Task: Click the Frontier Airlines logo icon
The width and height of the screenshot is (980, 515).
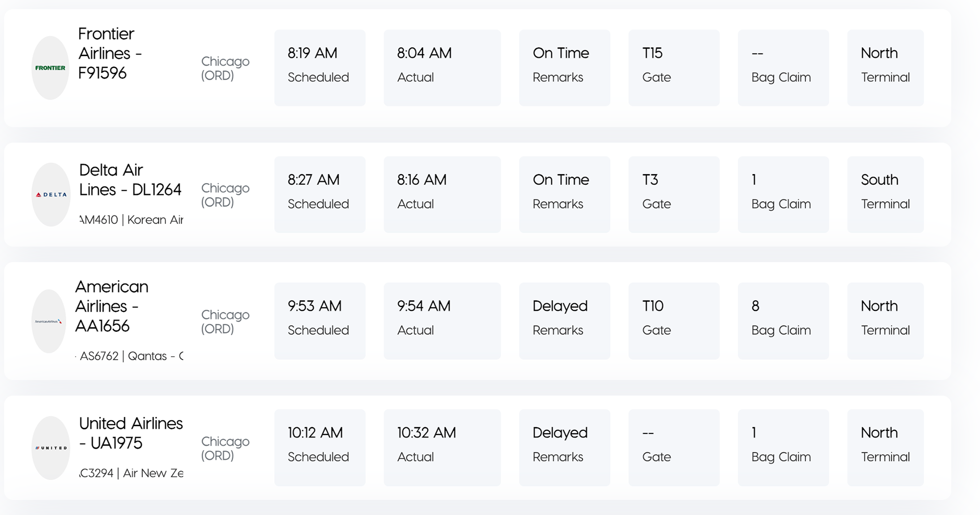Action: [x=51, y=68]
